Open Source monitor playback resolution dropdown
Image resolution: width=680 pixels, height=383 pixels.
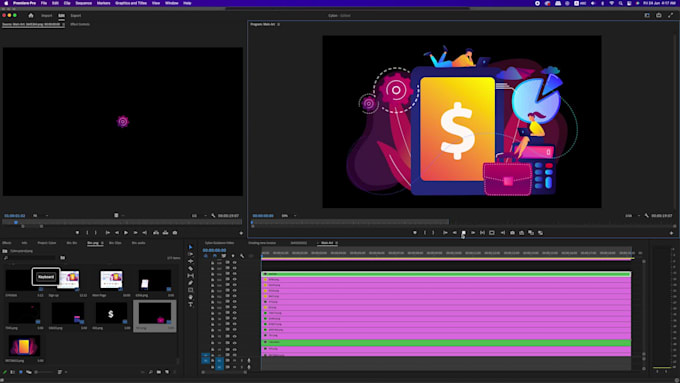coord(199,216)
